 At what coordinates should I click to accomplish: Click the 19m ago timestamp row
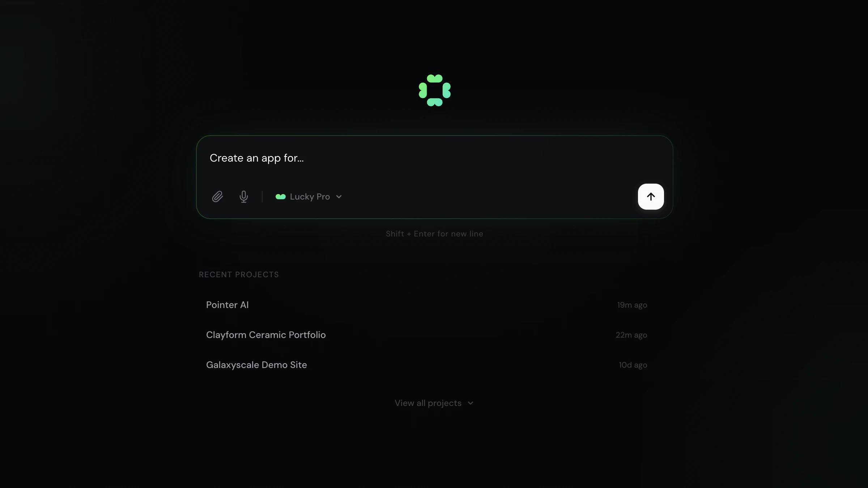(426, 305)
